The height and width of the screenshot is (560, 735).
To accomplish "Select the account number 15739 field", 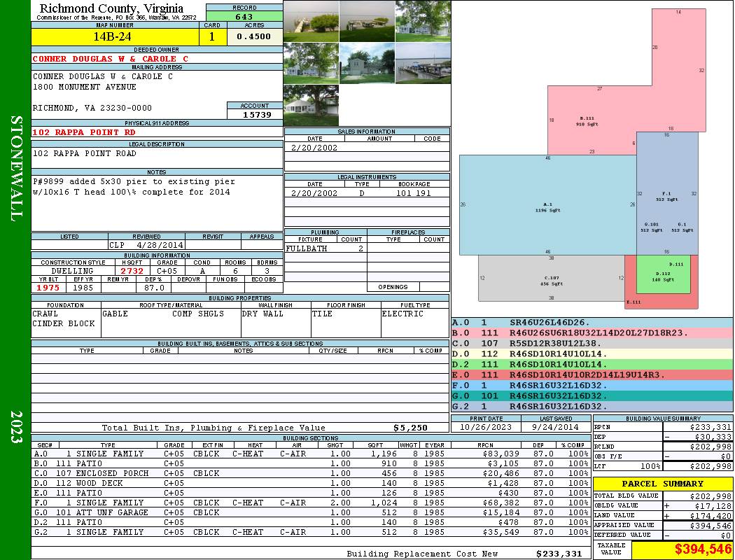I will coord(255,115).
